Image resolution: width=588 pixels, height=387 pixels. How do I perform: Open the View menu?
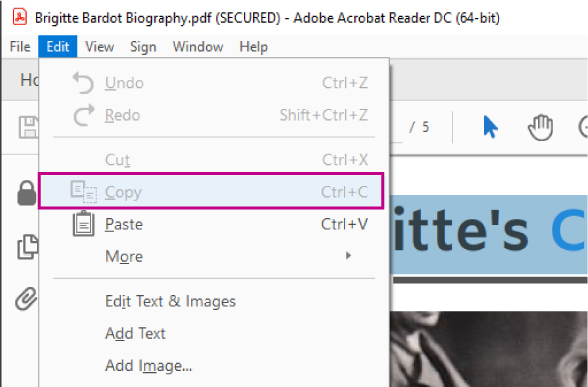pyautogui.click(x=99, y=46)
